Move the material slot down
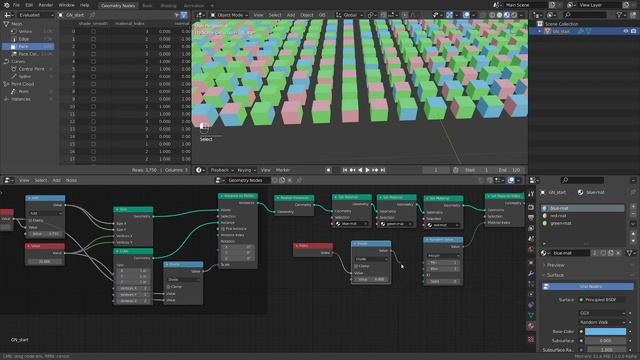Viewport: 640px width, 360px height. pos(633,240)
